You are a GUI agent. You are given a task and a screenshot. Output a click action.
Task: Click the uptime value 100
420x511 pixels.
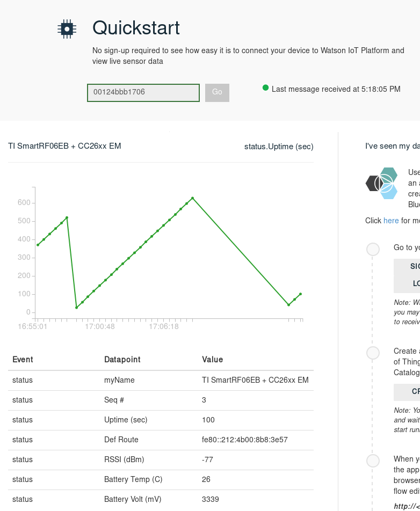click(208, 420)
